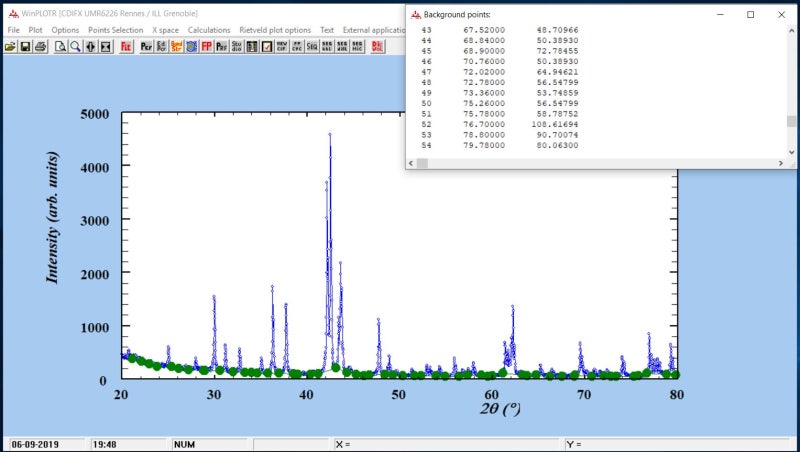
Task: Open the Text menu
Action: [x=327, y=30]
